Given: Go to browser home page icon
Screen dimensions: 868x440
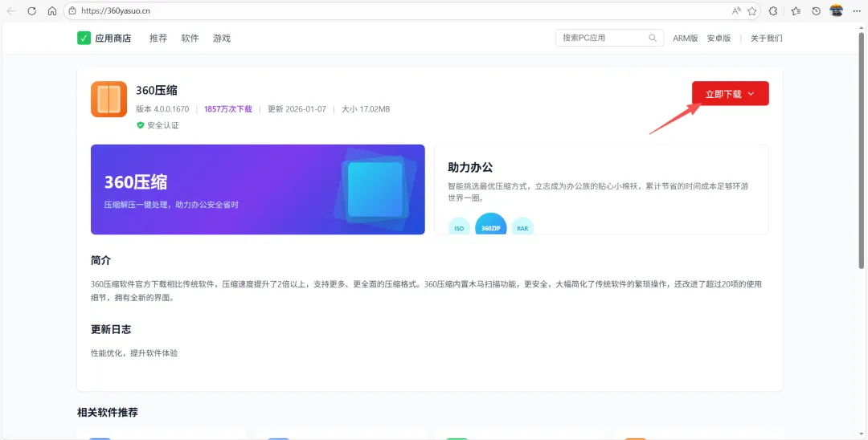Looking at the screenshot, I should (x=52, y=11).
